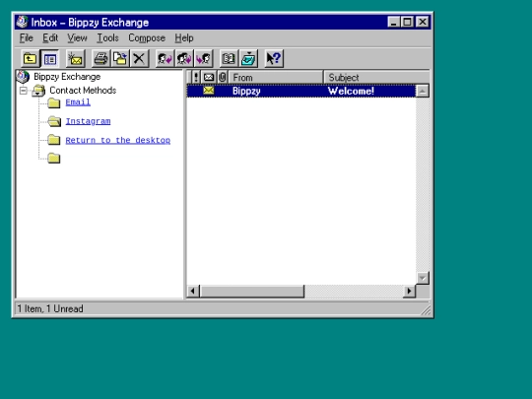This screenshot has width=532, height=399.
Task: Click the Move Item toolbar icon
Action: click(x=120, y=59)
